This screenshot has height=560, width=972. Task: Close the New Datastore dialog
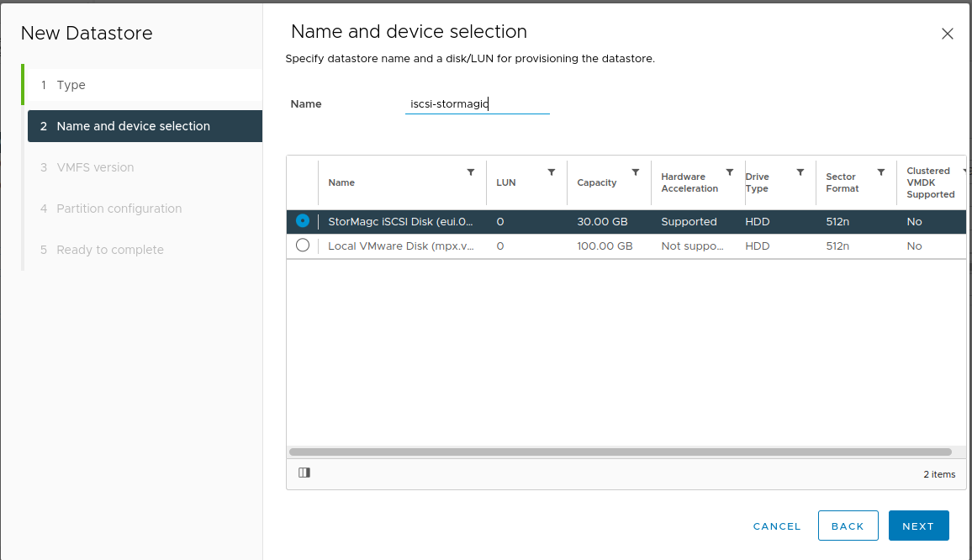pos(948,34)
